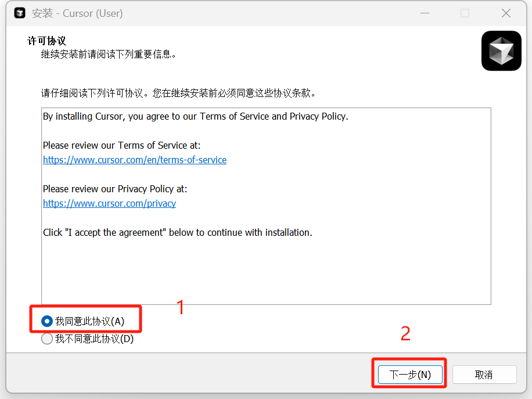Minimize the installer window

click(x=425, y=13)
